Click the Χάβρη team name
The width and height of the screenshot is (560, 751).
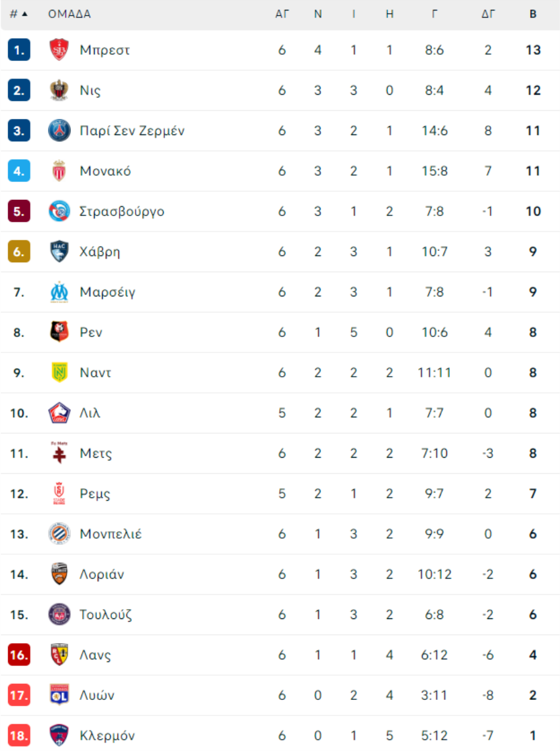click(100, 252)
